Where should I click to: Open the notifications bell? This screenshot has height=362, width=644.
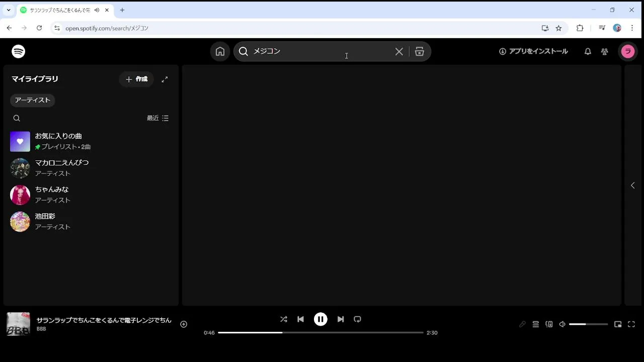point(588,51)
